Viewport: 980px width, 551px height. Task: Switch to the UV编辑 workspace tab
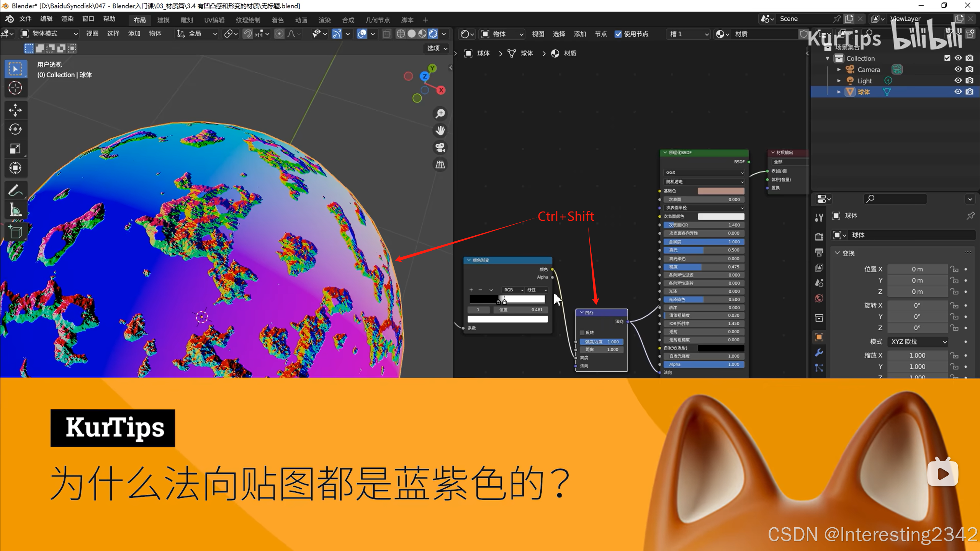coord(214,20)
